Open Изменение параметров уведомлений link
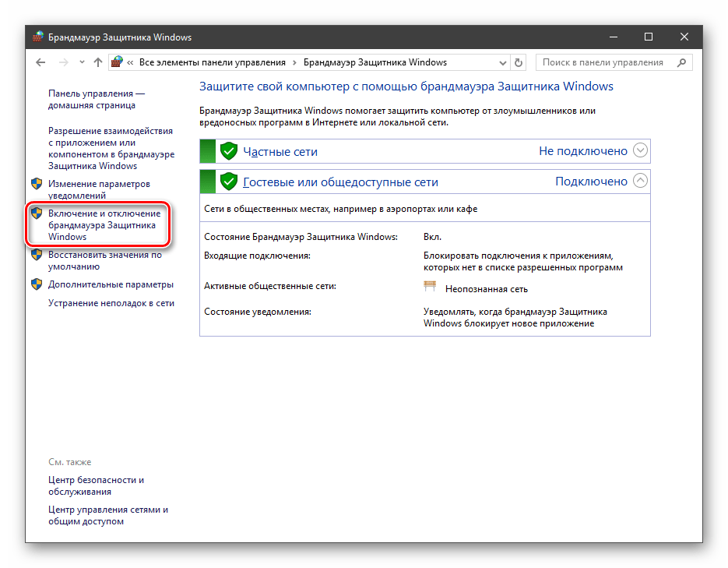 (99, 189)
